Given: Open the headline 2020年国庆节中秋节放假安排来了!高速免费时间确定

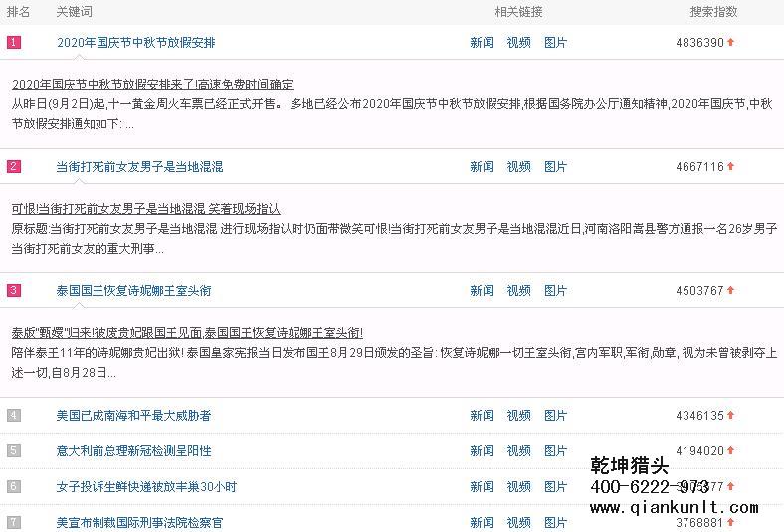Looking at the screenshot, I should click(x=152, y=85).
